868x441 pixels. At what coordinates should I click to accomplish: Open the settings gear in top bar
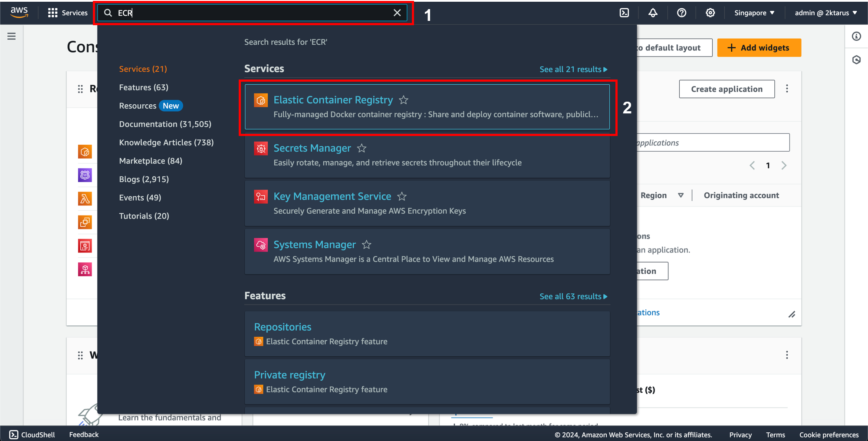pos(710,13)
